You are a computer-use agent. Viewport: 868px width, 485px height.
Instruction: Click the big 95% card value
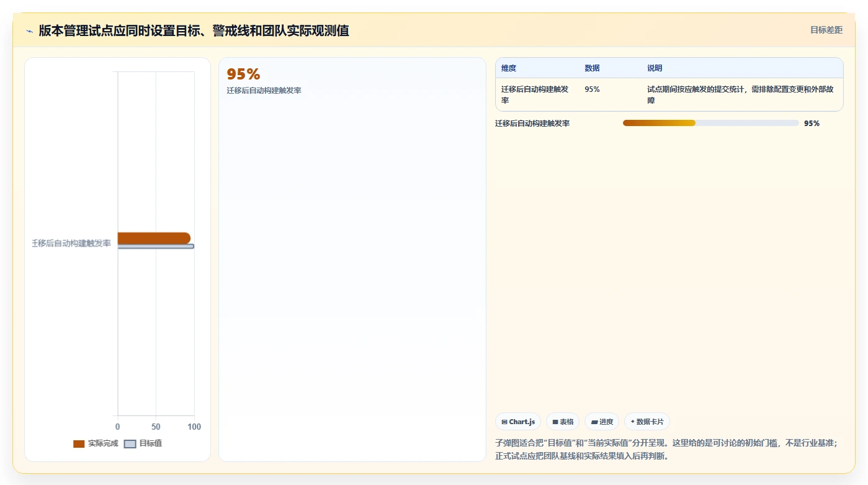pyautogui.click(x=243, y=75)
